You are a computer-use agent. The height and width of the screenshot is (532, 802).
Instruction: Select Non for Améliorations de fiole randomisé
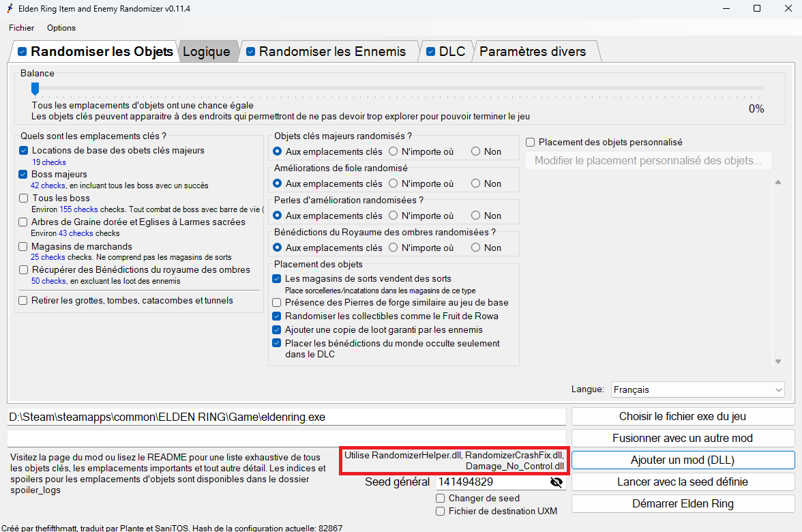coord(476,183)
